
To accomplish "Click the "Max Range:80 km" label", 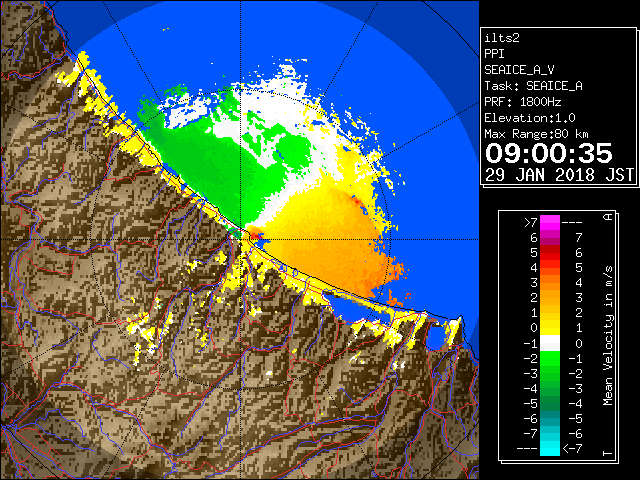I will [x=536, y=134].
